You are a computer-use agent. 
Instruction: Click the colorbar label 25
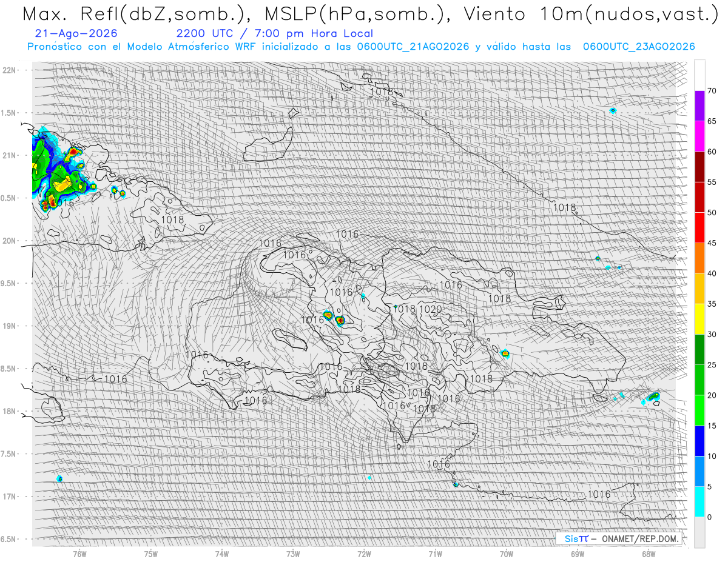[712, 365]
